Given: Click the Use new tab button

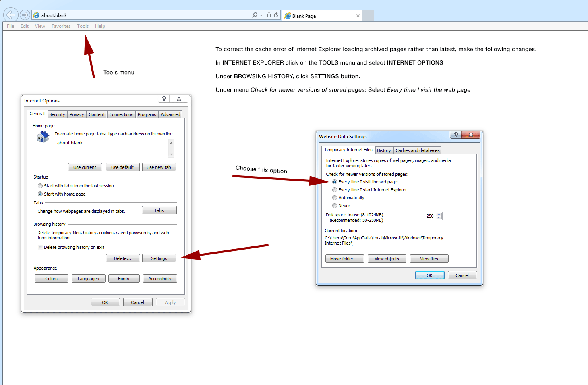Looking at the screenshot, I should point(159,167).
